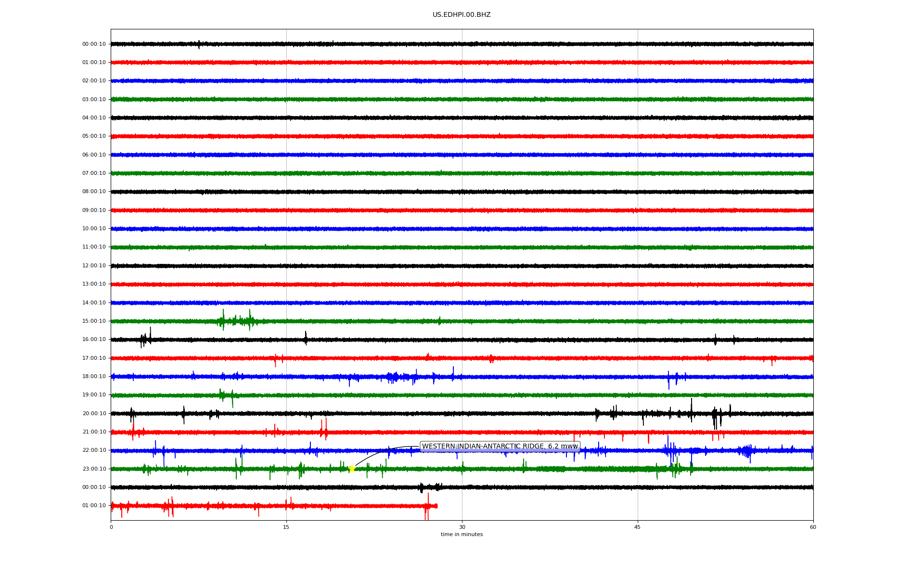Image resolution: width=924 pixels, height=578 pixels.
Task: Click the 45 minute x-axis tick label
Action: pos(638,527)
